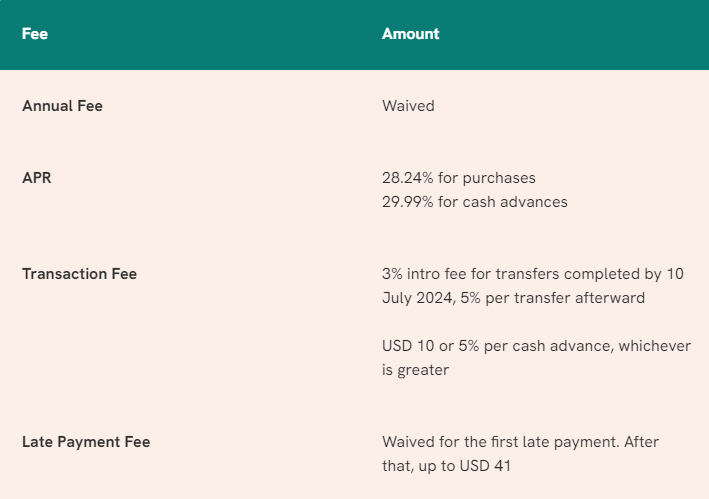Viewport: 709px width, 499px height.
Task: Click the 'up to USD 41' text
Action: tap(464, 466)
